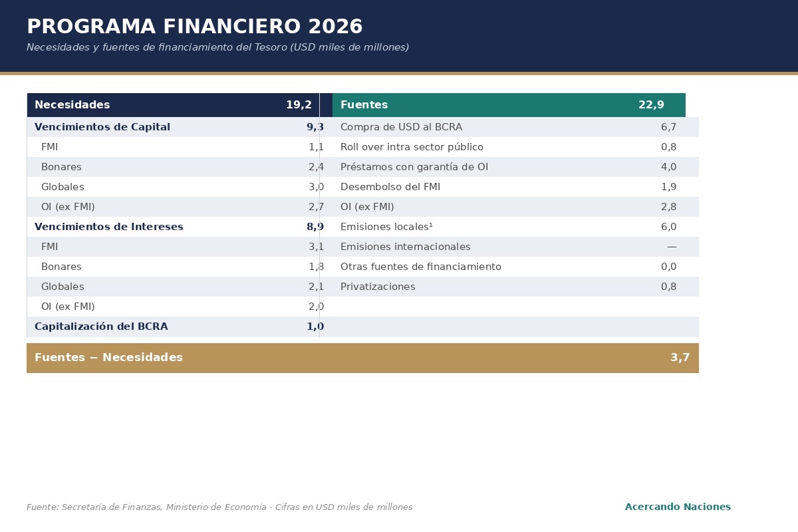This screenshot has width=798, height=532.
Task: Select the Privatizaciones label
Action: coord(378,287)
